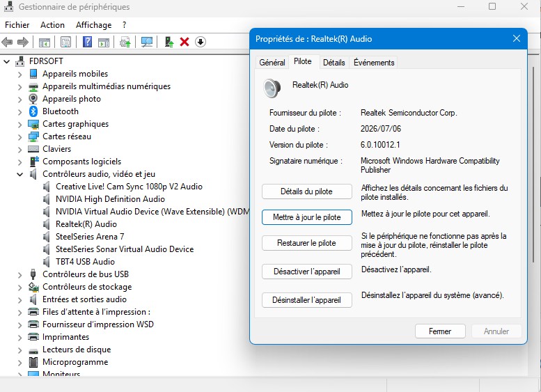Screen dimensions: 541x392
Task: Click Restaurer le pilote button
Action: click(307, 243)
